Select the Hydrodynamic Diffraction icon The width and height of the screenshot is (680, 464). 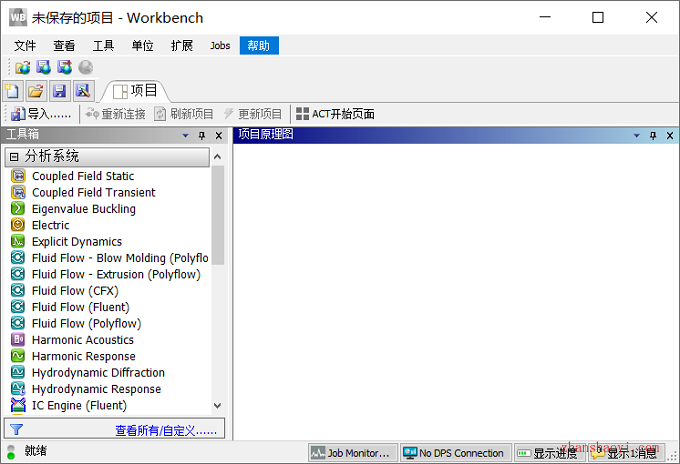pyautogui.click(x=18, y=373)
